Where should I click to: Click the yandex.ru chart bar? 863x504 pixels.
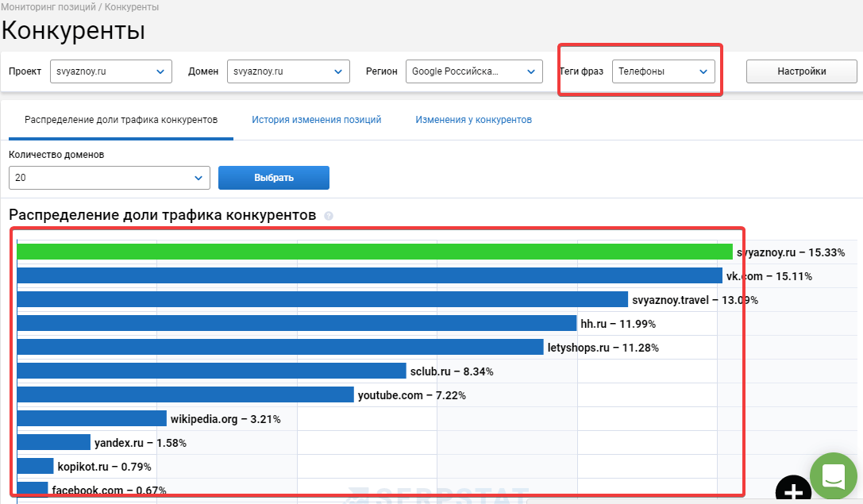pyautogui.click(x=53, y=442)
